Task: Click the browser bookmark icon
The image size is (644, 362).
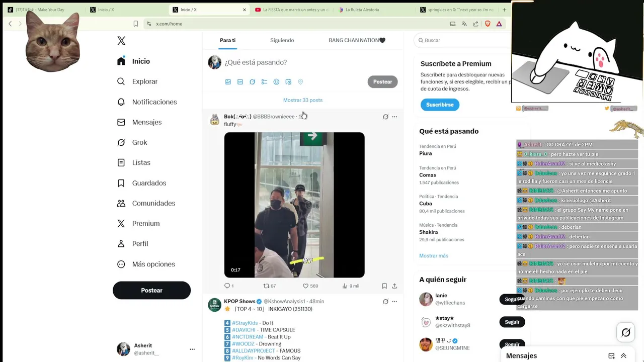Action: pyautogui.click(x=136, y=24)
